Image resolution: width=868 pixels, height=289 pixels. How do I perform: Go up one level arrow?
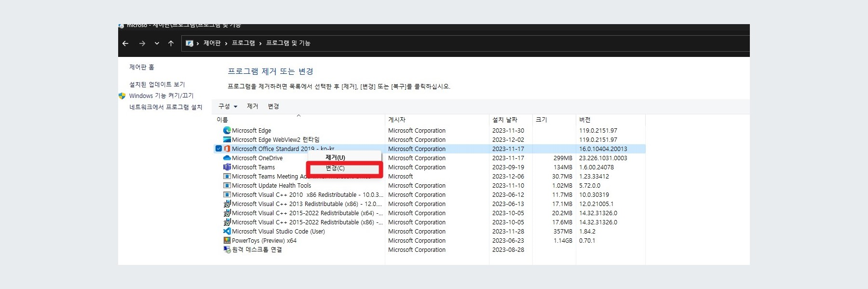(171, 43)
